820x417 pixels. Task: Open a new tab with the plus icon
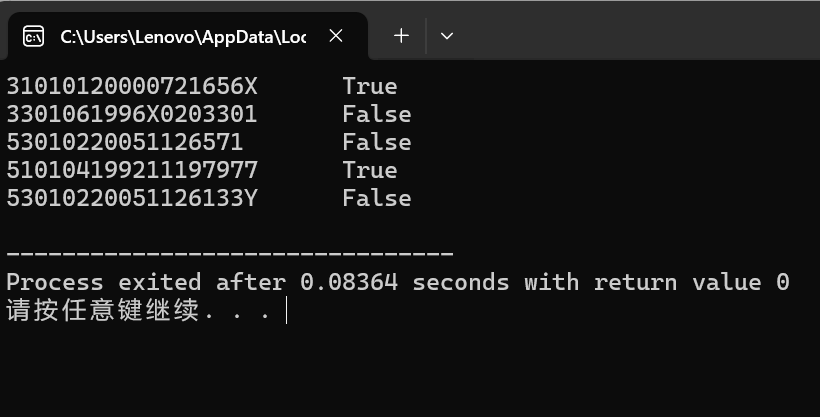tap(401, 36)
